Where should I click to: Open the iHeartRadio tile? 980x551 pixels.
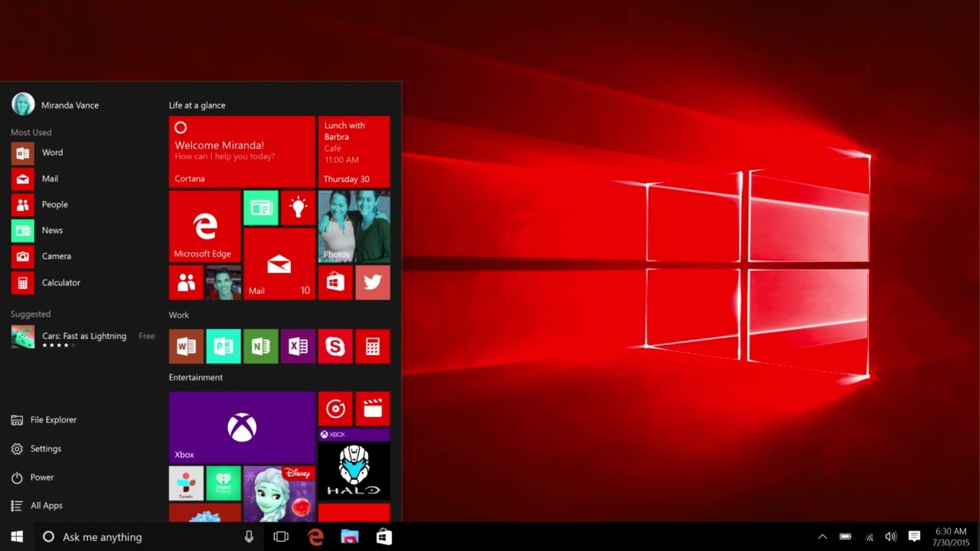click(x=224, y=483)
